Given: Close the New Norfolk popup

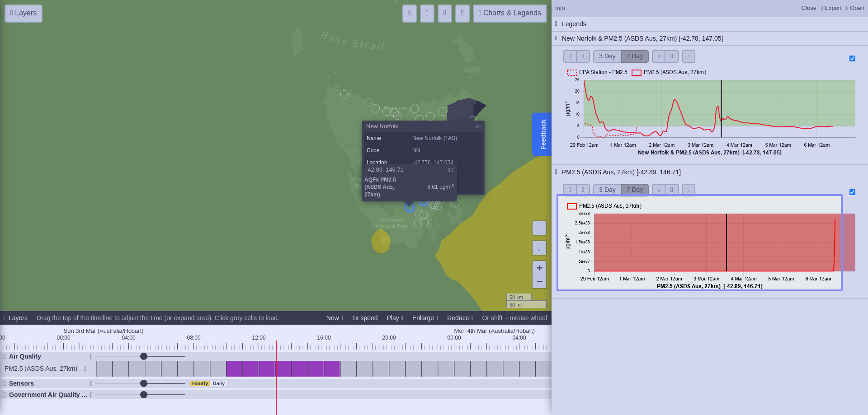Looking at the screenshot, I should pyautogui.click(x=480, y=126).
